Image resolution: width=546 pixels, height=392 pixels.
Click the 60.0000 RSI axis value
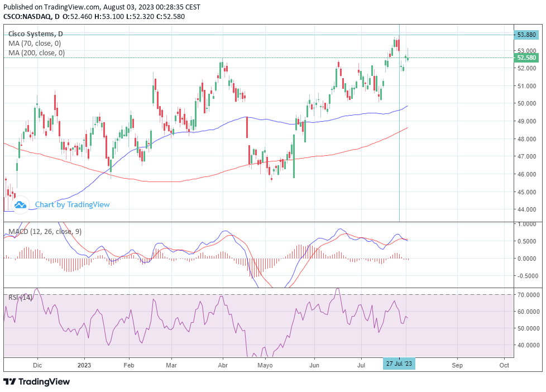coord(529,312)
